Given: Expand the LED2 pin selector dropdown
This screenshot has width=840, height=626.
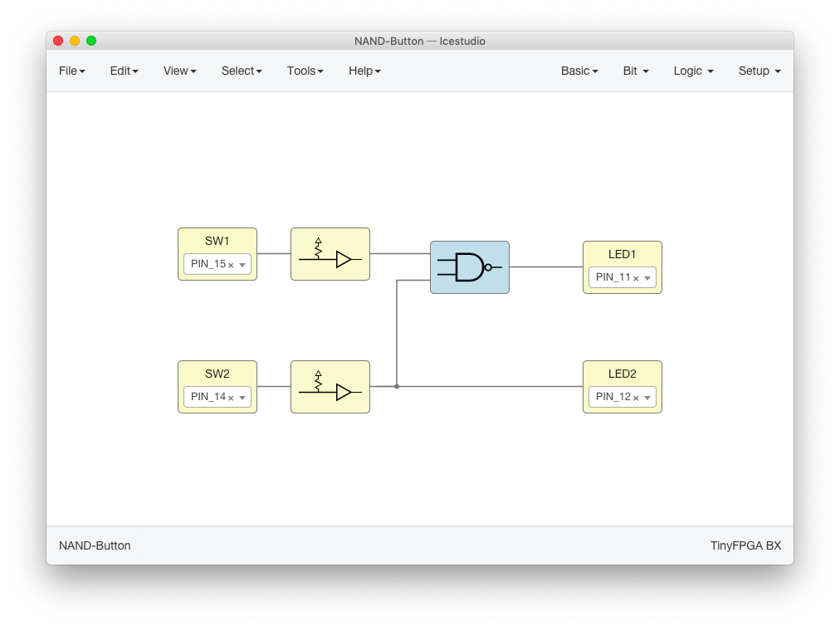Looking at the screenshot, I should coord(647,399).
